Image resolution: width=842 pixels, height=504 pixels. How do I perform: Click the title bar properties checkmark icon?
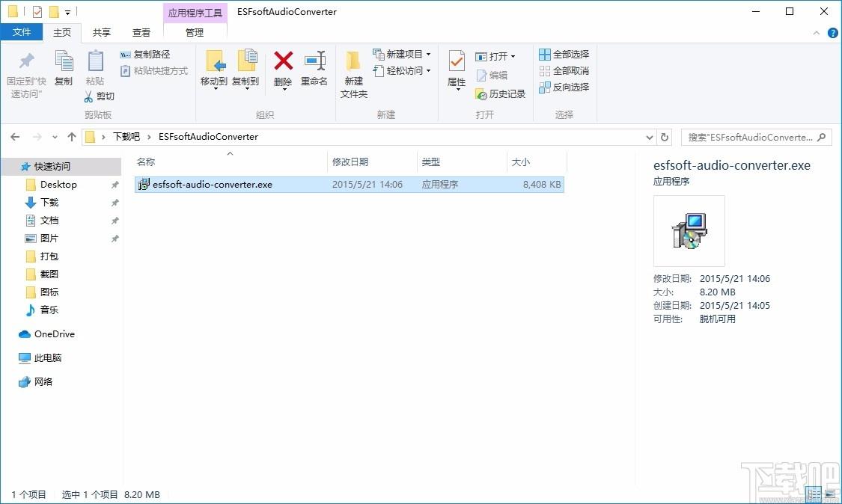point(37,11)
